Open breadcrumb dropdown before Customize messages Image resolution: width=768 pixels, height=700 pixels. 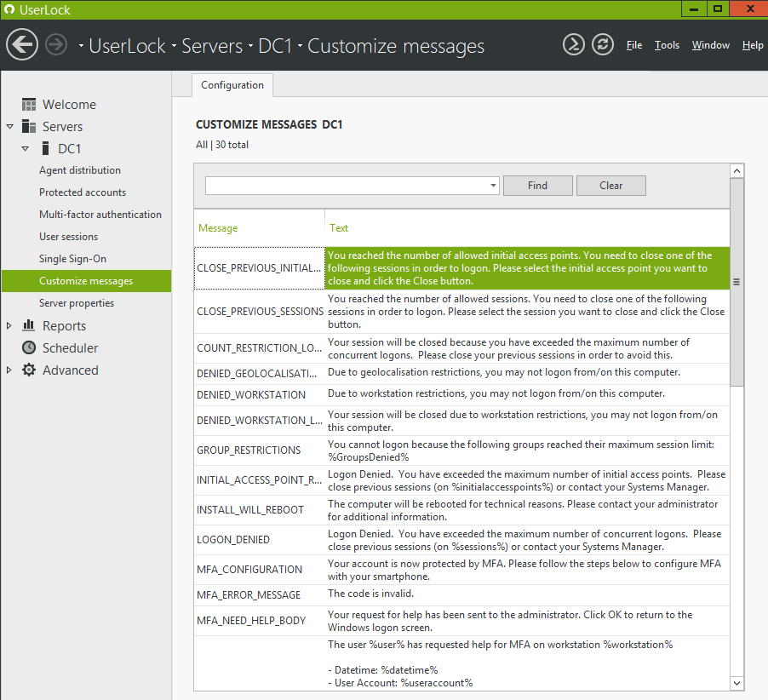click(x=300, y=45)
